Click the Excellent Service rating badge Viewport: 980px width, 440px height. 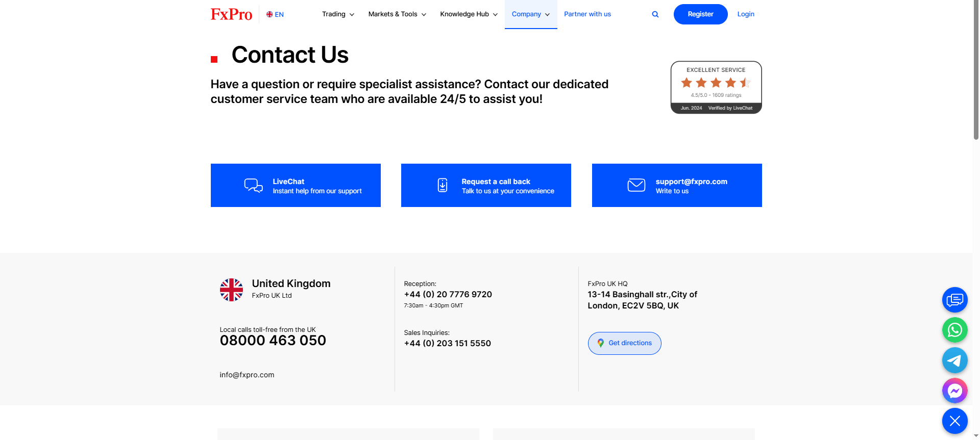tap(716, 87)
